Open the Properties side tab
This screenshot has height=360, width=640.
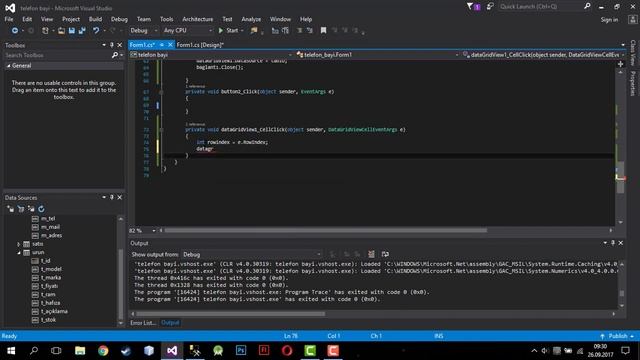click(633, 84)
